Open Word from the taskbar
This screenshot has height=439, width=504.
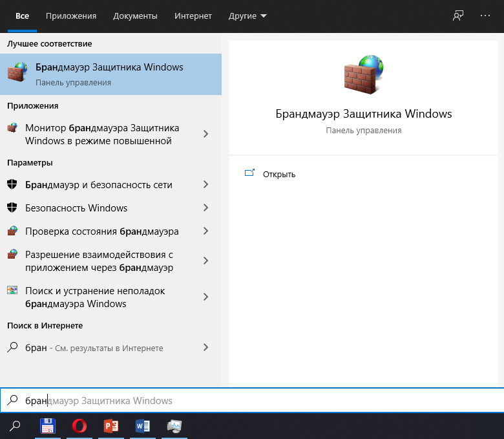(143, 426)
